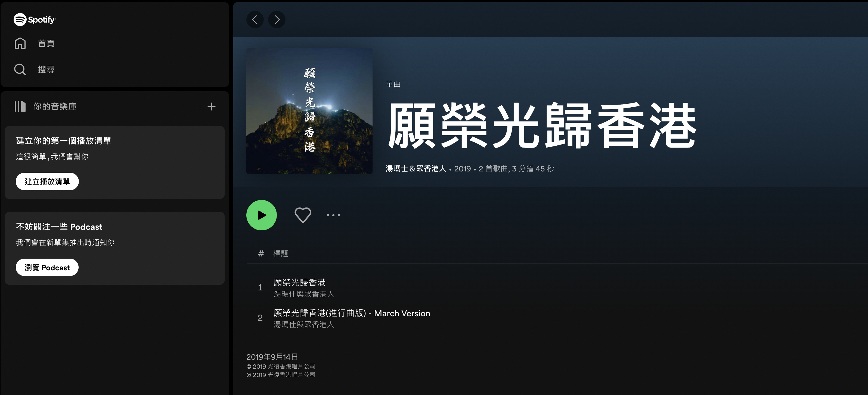The width and height of the screenshot is (868, 395).
Task: Click the 建立播放清單 button
Action: (47, 181)
